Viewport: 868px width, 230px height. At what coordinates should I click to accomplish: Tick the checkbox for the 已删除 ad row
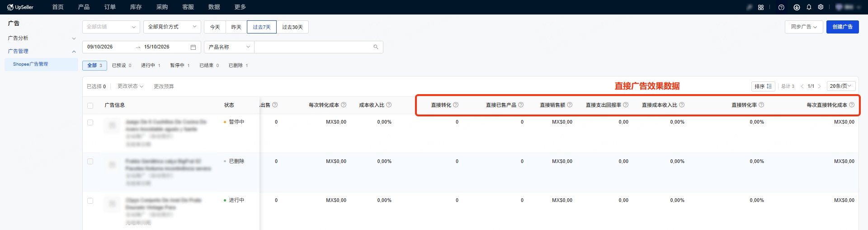coord(90,162)
